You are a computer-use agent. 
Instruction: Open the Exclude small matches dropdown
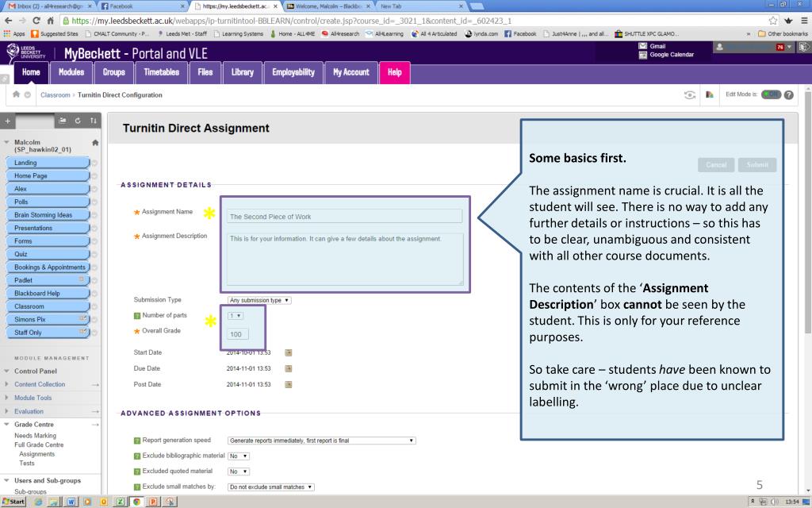pos(271,487)
